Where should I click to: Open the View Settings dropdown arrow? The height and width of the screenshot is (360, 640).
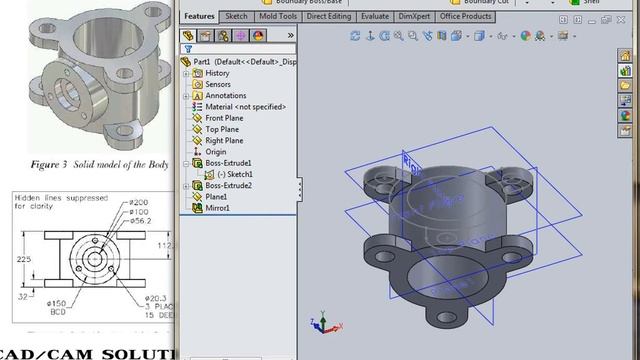pos(574,37)
